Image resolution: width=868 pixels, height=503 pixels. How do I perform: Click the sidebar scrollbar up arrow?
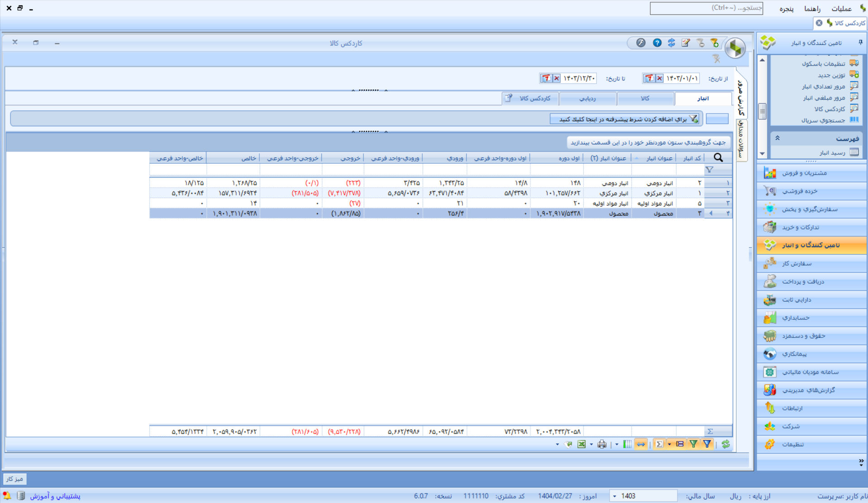(x=763, y=60)
